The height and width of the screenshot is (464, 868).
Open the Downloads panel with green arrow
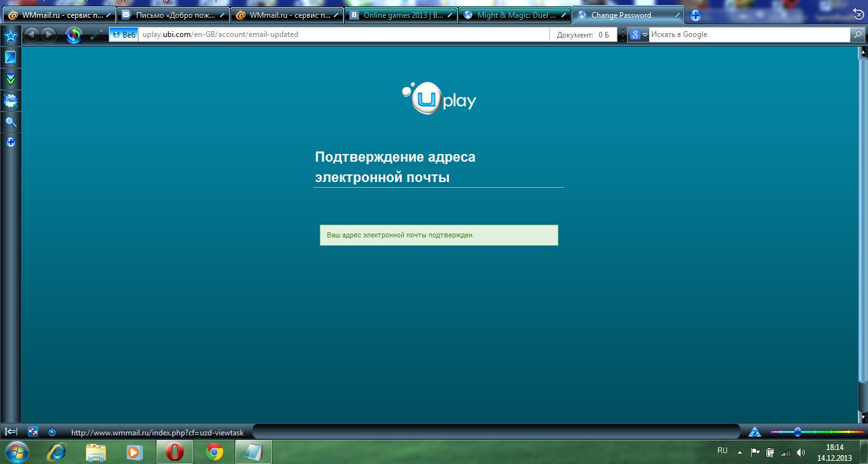(x=11, y=80)
